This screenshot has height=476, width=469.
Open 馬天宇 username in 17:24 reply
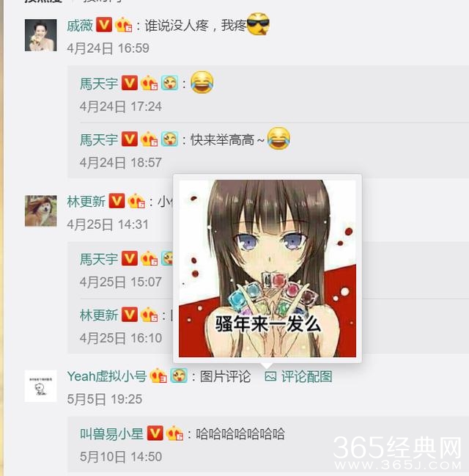tap(99, 84)
